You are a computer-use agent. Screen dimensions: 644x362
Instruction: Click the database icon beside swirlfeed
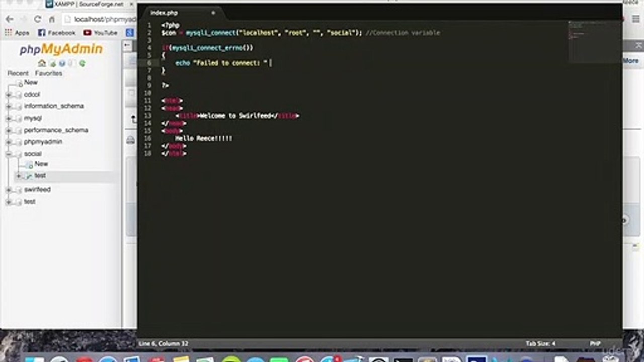(x=19, y=190)
